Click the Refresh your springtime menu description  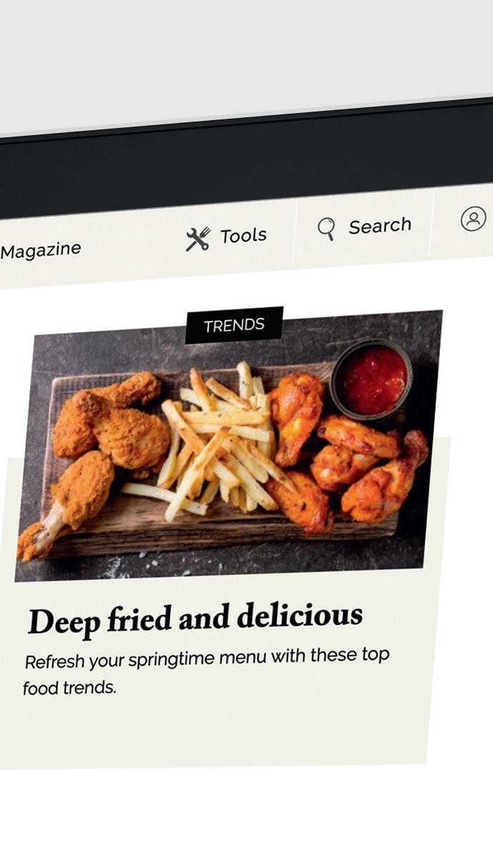(x=208, y=658)
